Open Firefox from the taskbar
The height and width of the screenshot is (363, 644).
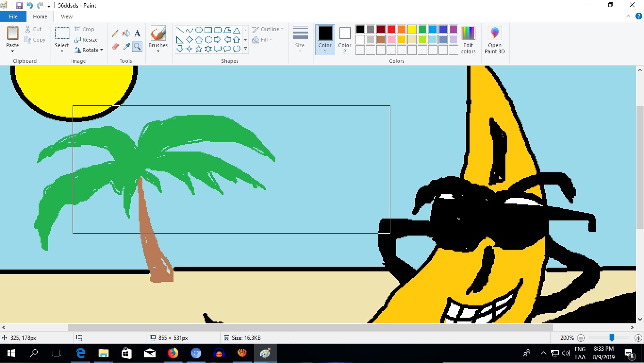[173, 353]
